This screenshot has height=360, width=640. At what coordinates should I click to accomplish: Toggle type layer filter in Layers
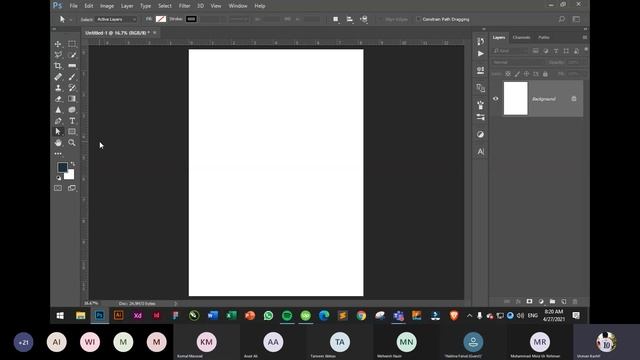click(x=556, y=51)
